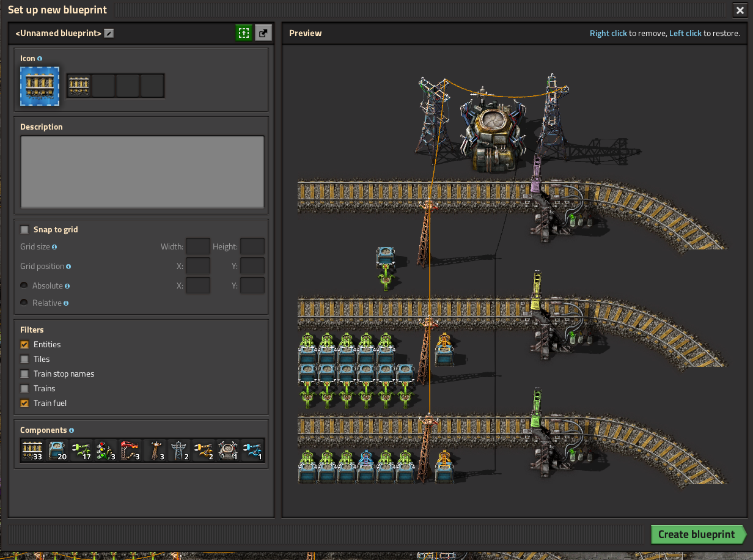This screenshot has width=753, height=560.
Task: Click the rail component showing 33
Action: point(32,451)
